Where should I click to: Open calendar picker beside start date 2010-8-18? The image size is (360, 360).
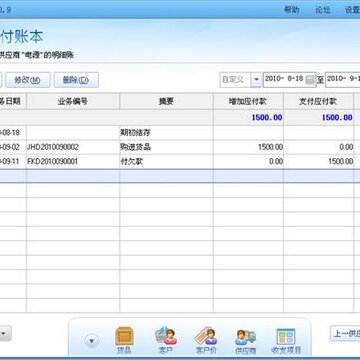click(310, 79)
